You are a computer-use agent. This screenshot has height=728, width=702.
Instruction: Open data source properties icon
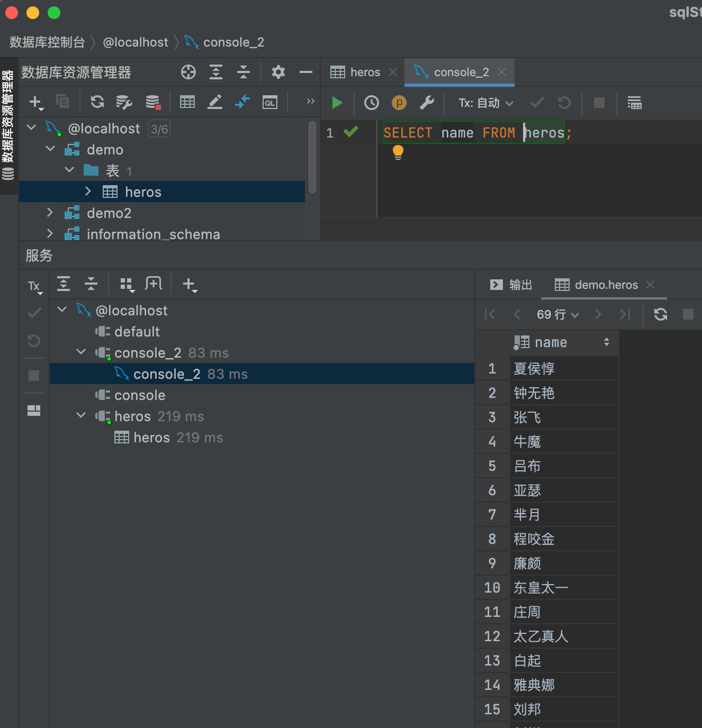coord(124,102)
